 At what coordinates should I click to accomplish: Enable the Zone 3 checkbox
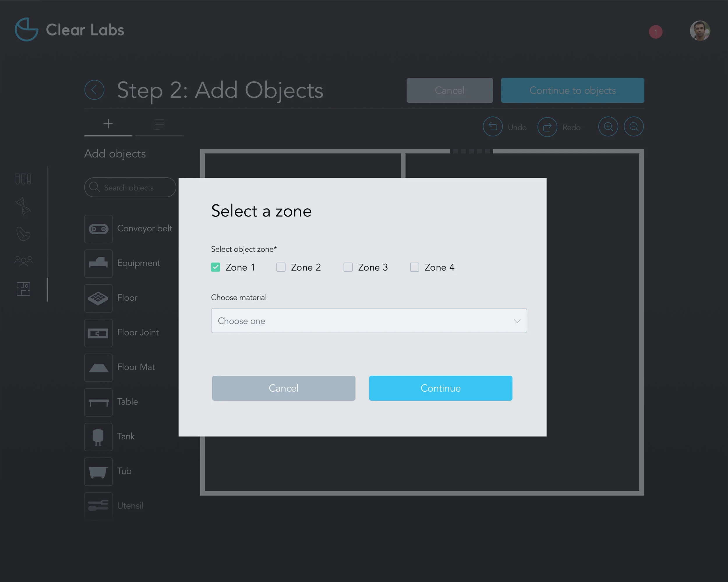click(x=348, y=267)
